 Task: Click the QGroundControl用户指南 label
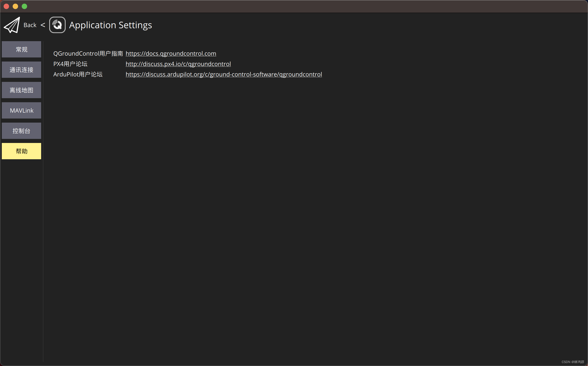click(x=88, y=53)
